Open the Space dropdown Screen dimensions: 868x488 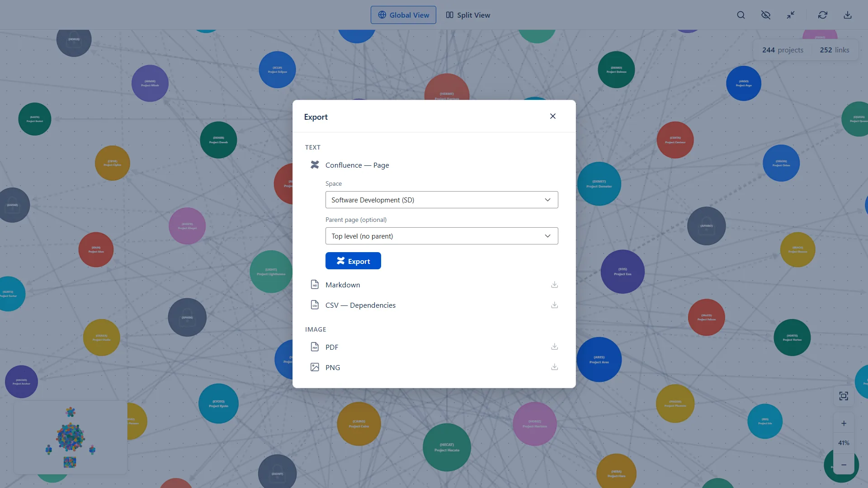coord(442,200)
